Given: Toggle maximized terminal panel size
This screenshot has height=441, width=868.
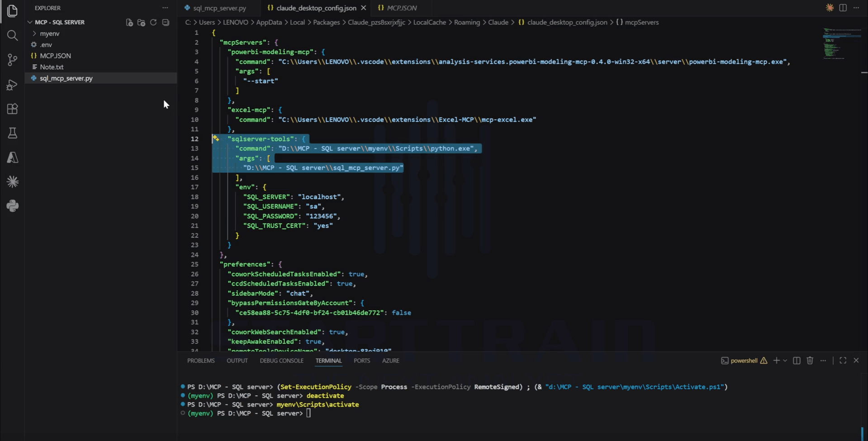Looking at the screenshot, I should 843,360.
